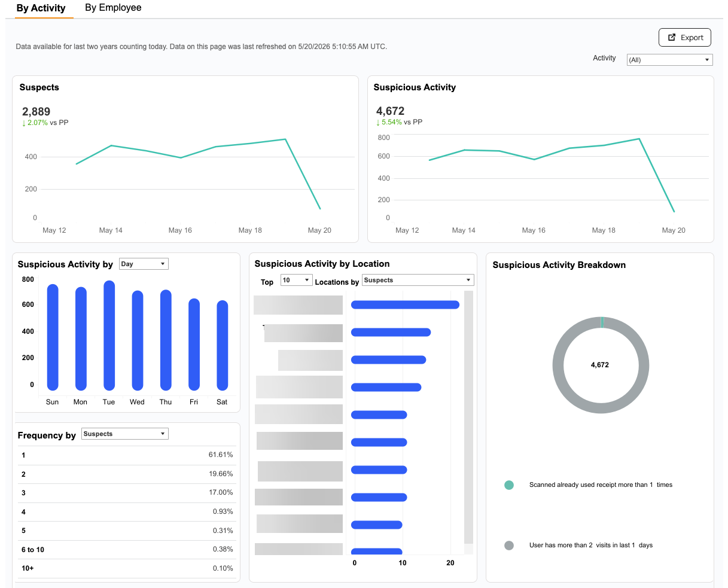This screenshot has width=728, height=588.
Task: Click the Suspicious Activity total 4,672 heading
Action: pyautogui.click(x=390, y=111)
